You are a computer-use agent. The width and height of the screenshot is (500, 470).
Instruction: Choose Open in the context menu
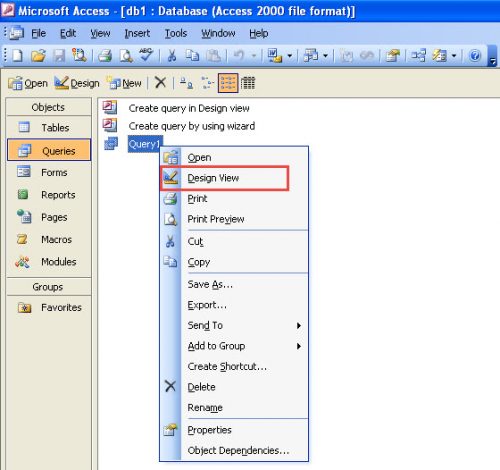pos(234,157)
